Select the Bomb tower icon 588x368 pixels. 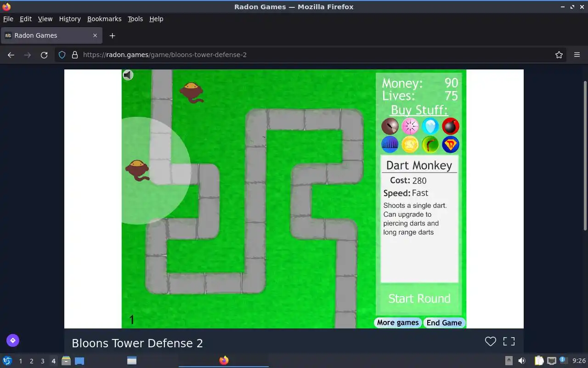(x=451, y=126)
